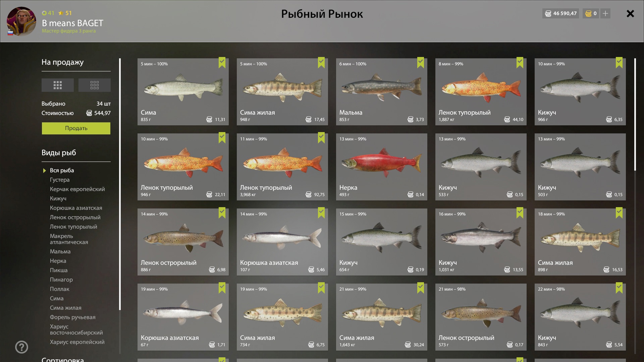Choose Корюшка азиатская in fish types
Viewport: 644px width, 362px height.
(x=76, y=208)
